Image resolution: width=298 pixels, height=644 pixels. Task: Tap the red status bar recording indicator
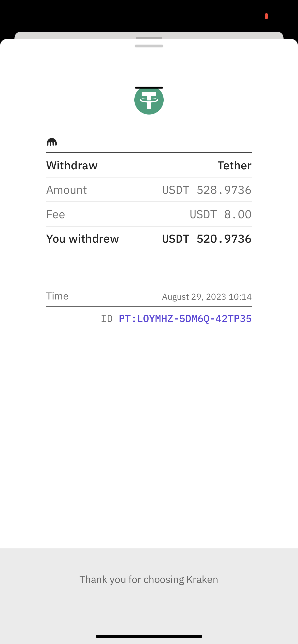[x=266, y=16]
